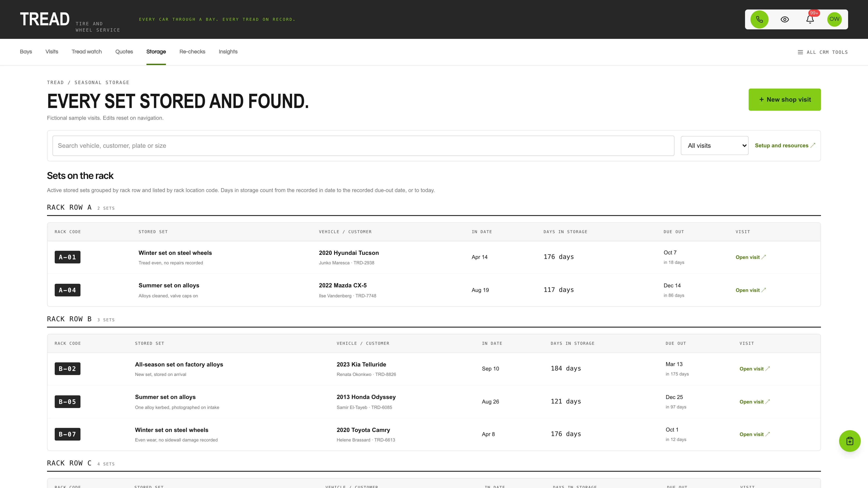Open notifications bell with 99+ badge
The image size is (868, 488).
pyautogui.click(x=810, y=19)
